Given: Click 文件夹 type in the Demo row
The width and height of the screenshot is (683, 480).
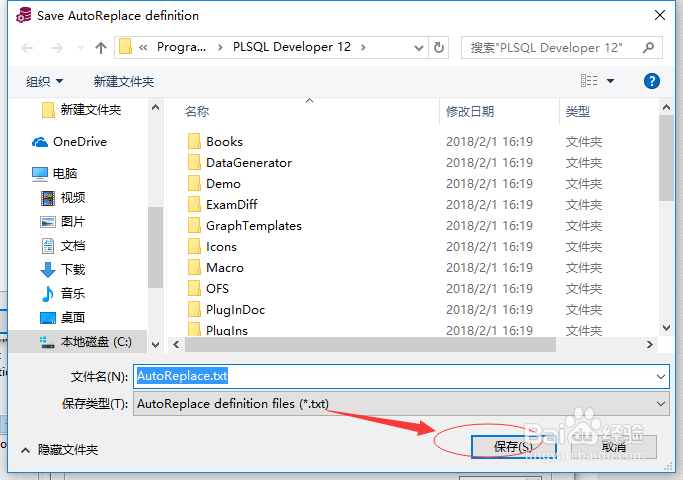Looking at the screenshot, I should [584, 183].
